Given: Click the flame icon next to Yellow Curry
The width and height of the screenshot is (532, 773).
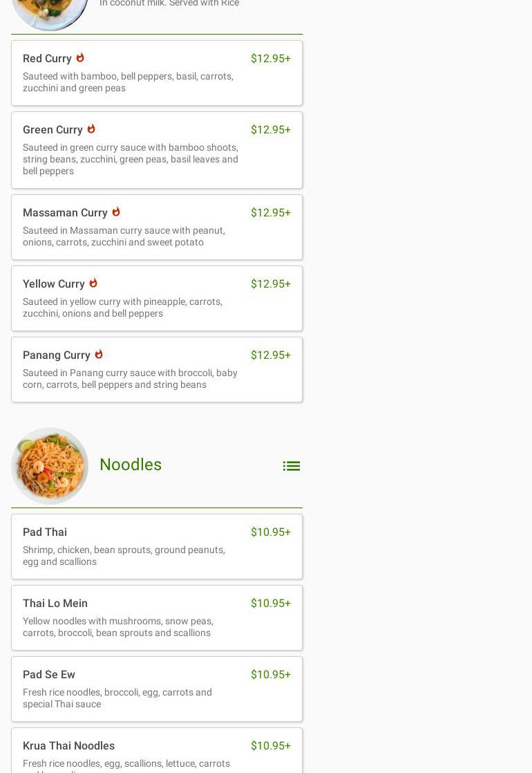Looking at the screenshot, I should point(93,283).
